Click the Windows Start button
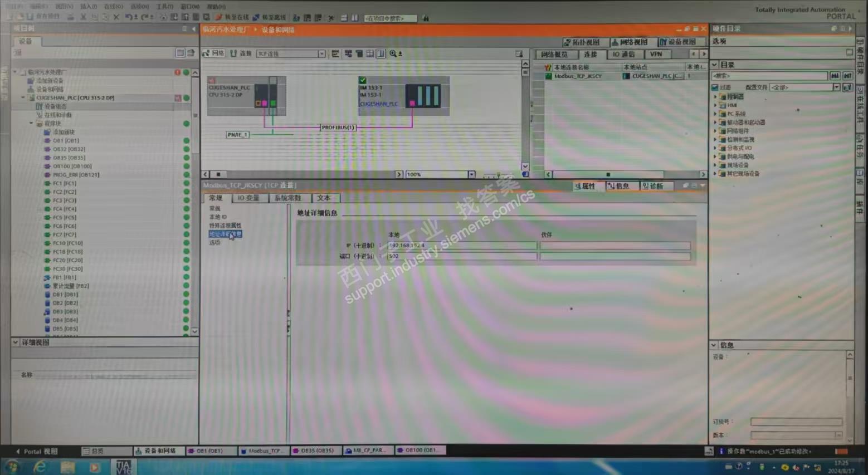The width and height of the screenshot is (868, 475). click(x=12, y=467)
